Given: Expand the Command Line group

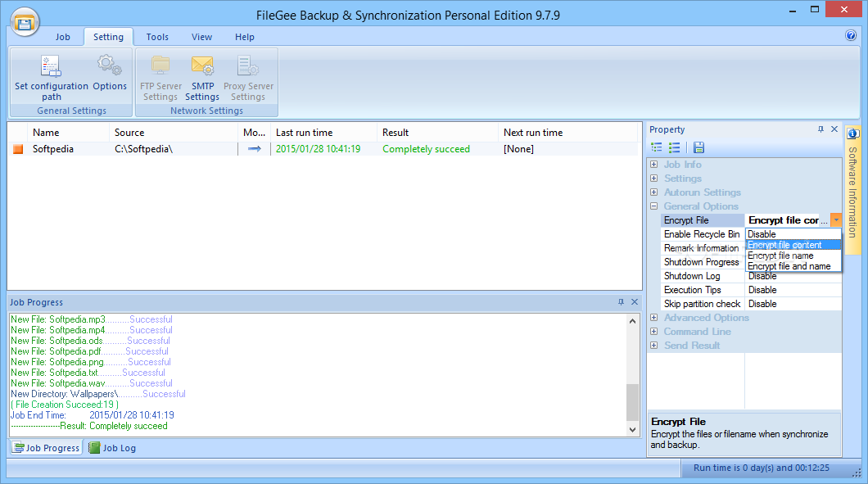Looking at the screenshot, I should click(x=653, y=331).
